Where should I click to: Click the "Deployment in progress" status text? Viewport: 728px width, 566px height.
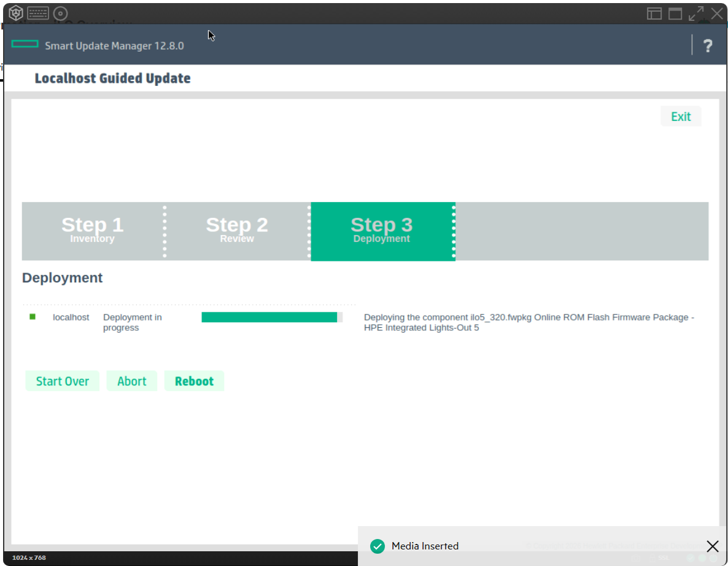pos(133,322)
